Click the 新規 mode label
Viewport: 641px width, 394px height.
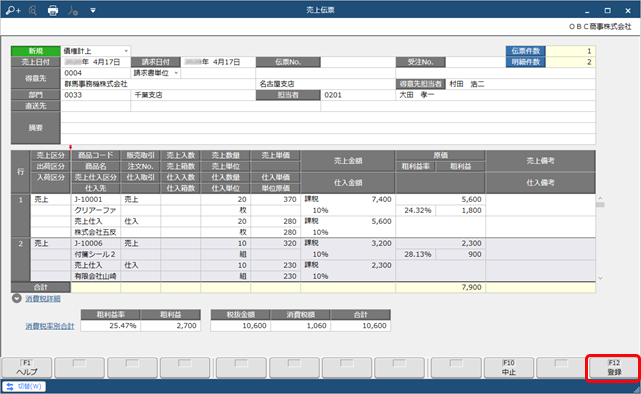coord(36,51)
